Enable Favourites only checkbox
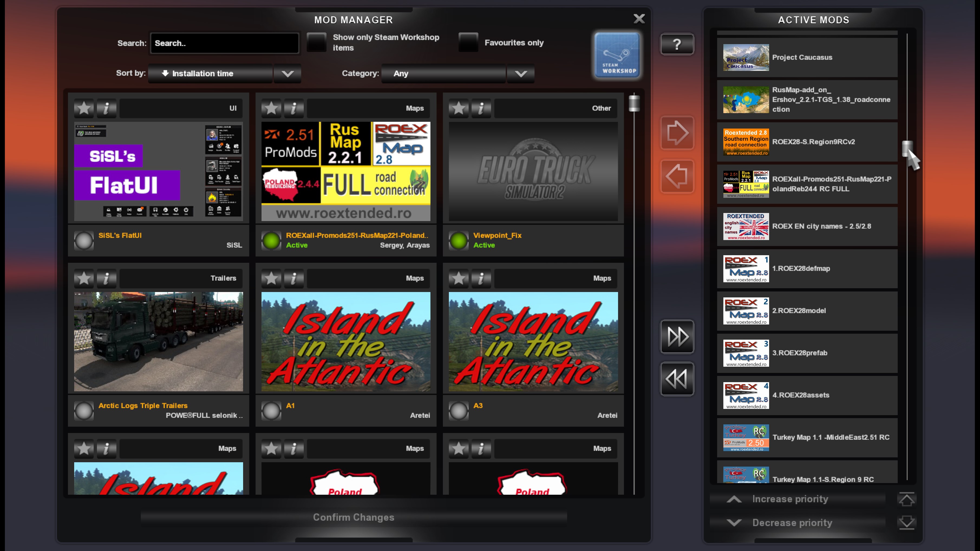 468,42
